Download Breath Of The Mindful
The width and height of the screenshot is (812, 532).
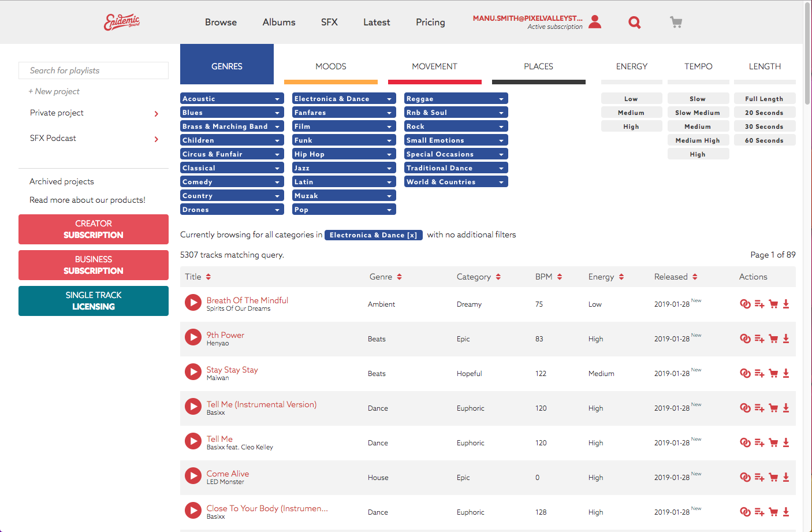point(786,304)
